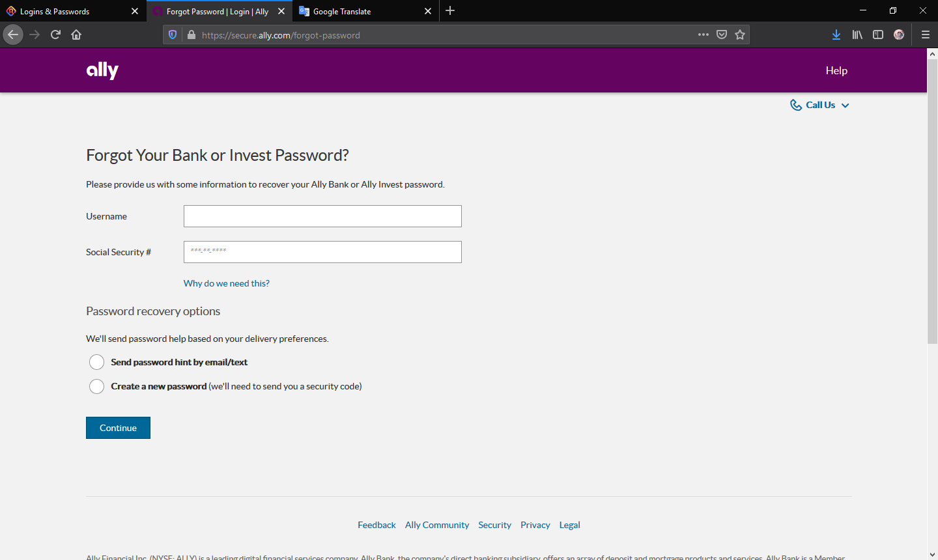Open the Security footer link

click(x=494, y=525)
